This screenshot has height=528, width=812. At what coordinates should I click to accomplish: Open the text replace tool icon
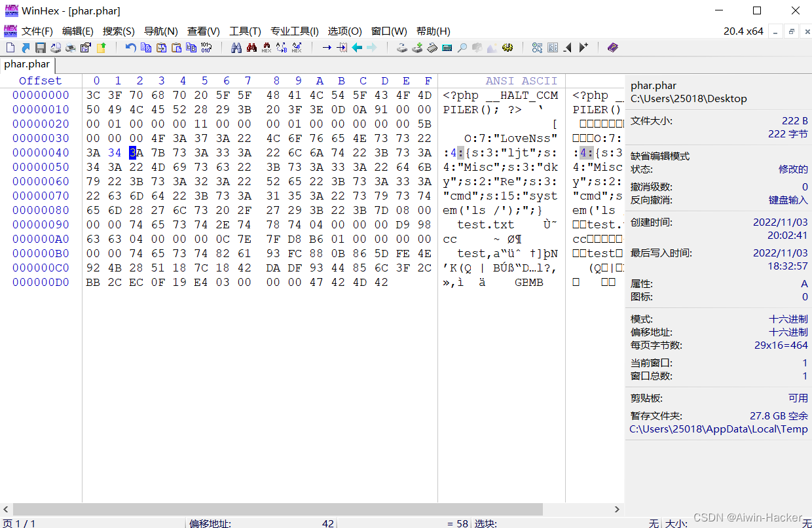283,47
